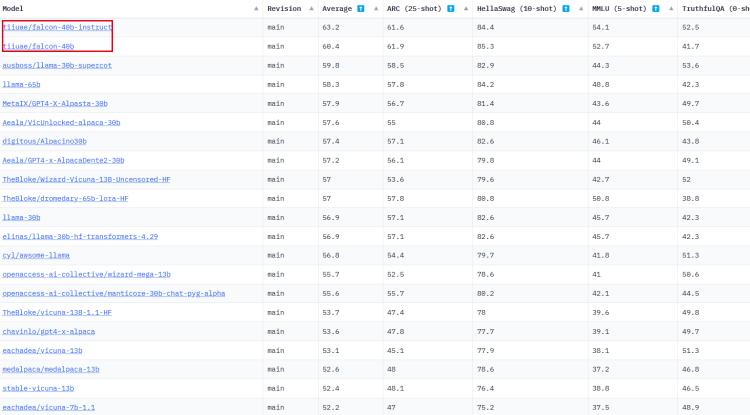Image resolution: width=750 pixels, height=415 pixels.
Task: Click the main revision in the cyl/awsome-llama row
Action: click(x=276, y=255)
